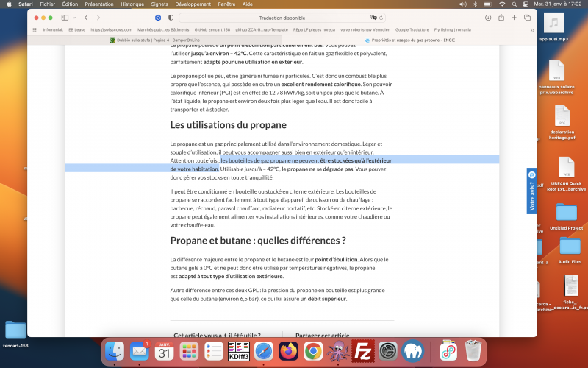Open the privacy report shield icon
The height and width of the screenshot is (368, 588).
171,18
